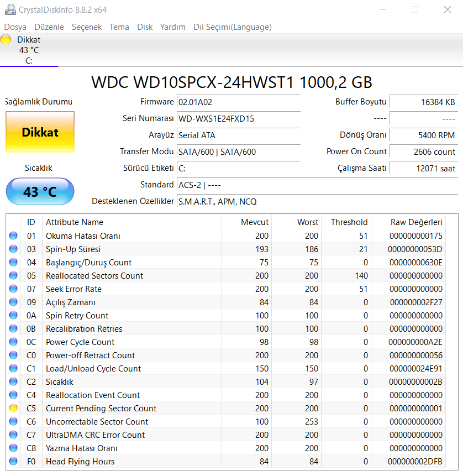Click the CrystalDiskInfo app icon in title bar
This screenshot has width=463, height=476.
pos(10,10)
